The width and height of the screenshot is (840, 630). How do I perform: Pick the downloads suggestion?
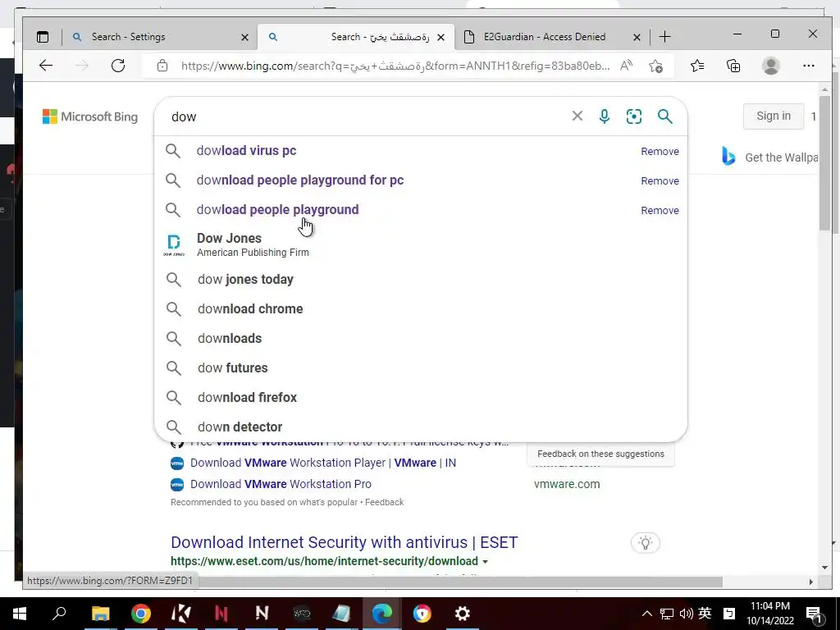(x=421, y=339)
